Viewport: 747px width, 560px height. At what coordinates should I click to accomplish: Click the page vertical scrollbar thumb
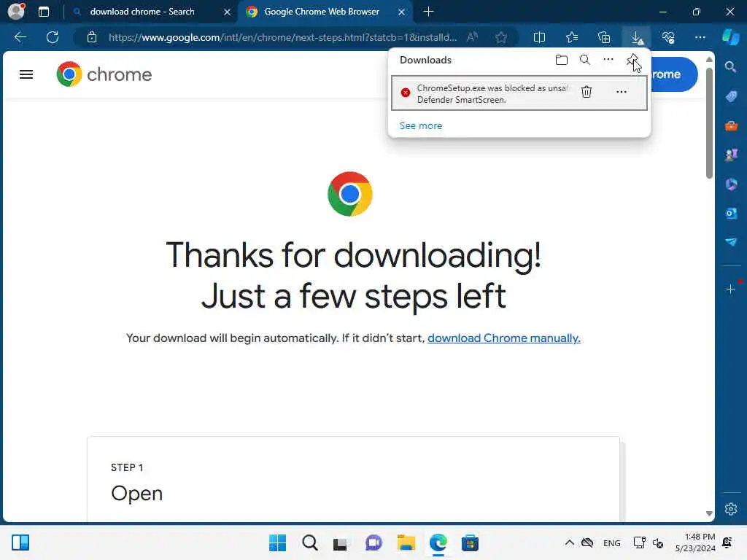709,122
